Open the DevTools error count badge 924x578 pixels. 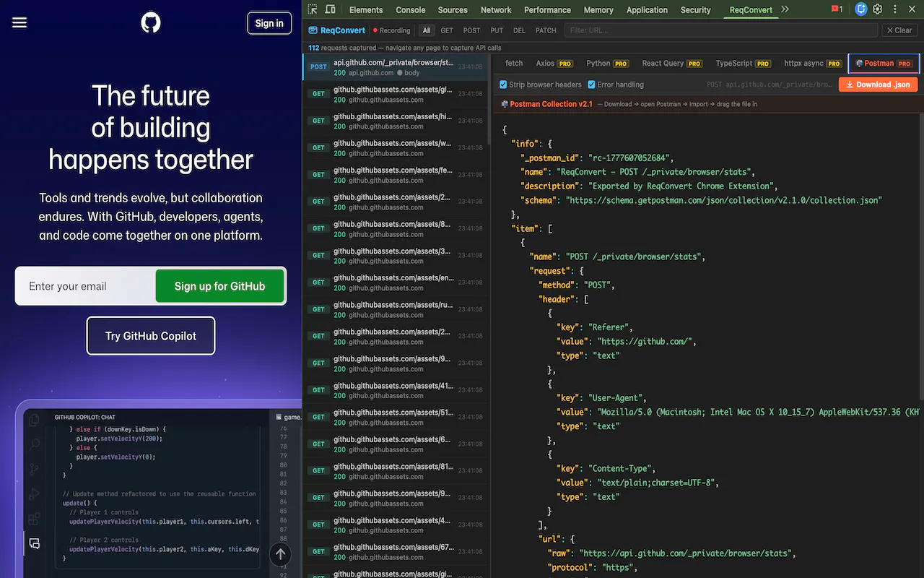click(x=837, y=9)
